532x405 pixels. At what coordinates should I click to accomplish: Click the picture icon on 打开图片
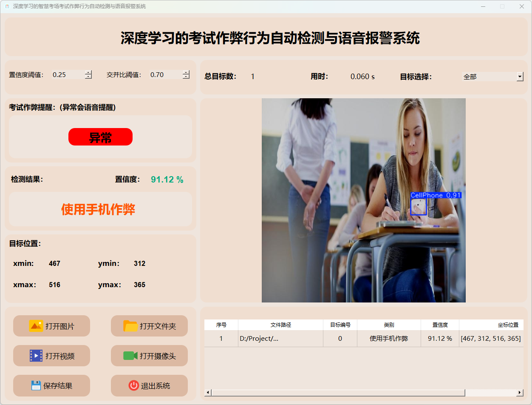[36, 326]
